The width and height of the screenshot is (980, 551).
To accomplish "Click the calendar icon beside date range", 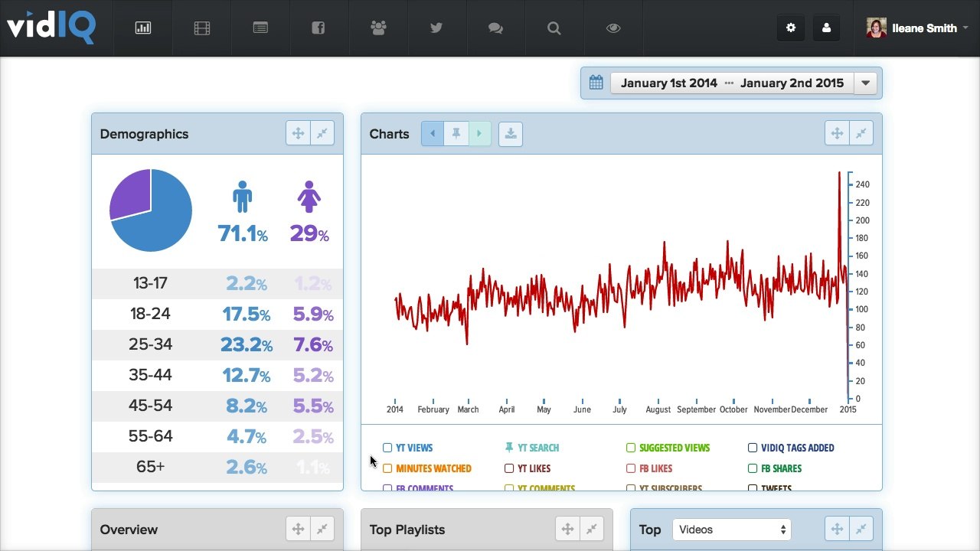I will (x=596, y=83).
